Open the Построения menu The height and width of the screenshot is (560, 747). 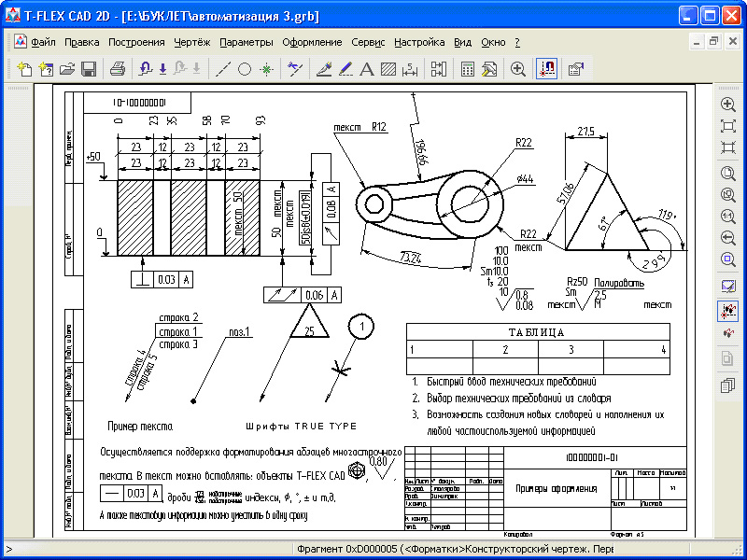click(x=136, y=42)
